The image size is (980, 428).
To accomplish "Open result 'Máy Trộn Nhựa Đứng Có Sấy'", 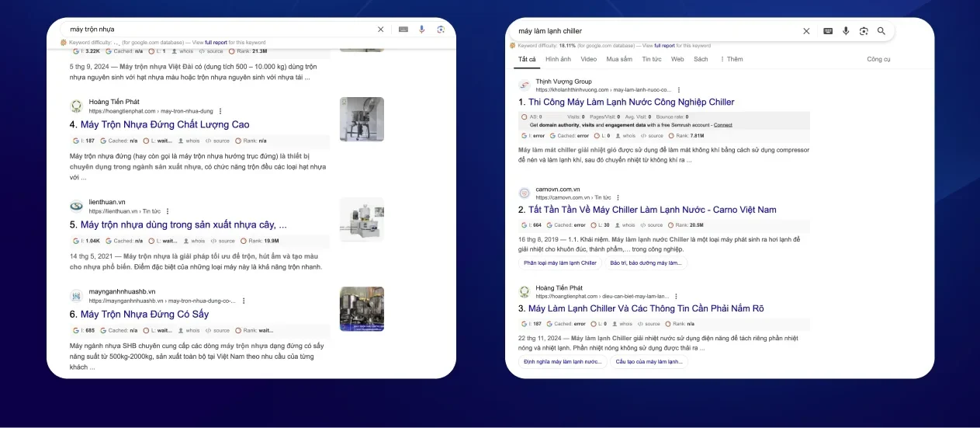I will click(144, 315).
